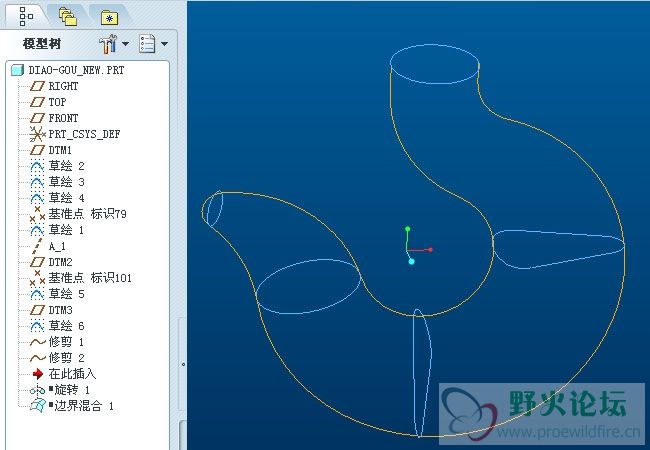Click the revolve icon beside 旋转 1

[37, 390]
